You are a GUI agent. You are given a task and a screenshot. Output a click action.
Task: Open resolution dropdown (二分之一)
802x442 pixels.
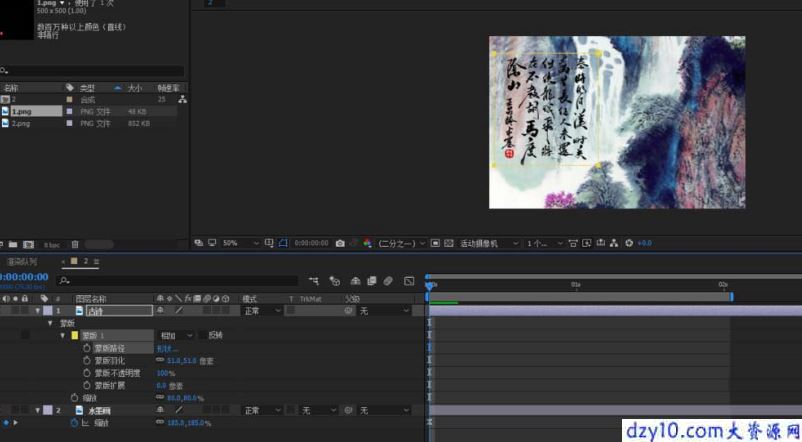tap(402, 243)
